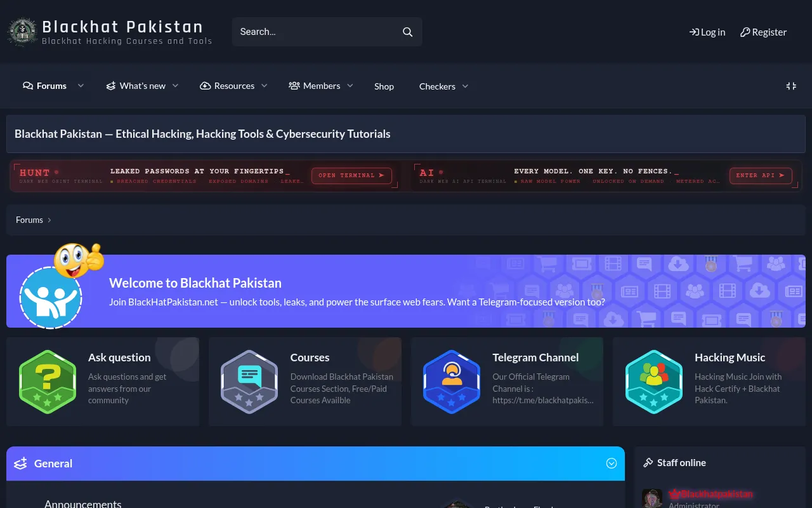Click the HUNT terminal banner title

(35, 173)
